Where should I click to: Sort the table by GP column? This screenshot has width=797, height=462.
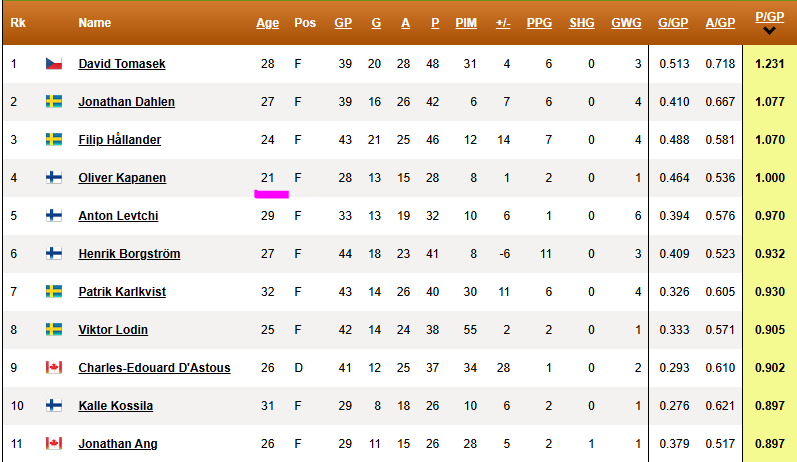tap(343, 23)
